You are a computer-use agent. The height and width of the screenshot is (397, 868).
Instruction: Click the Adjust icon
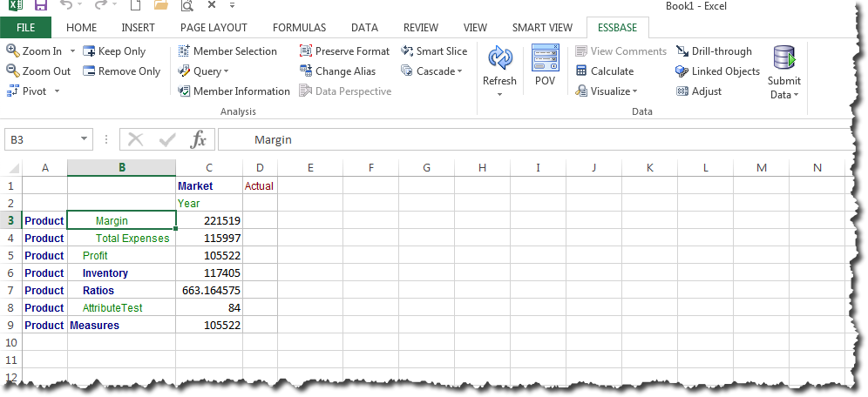(x=682, y=91)
